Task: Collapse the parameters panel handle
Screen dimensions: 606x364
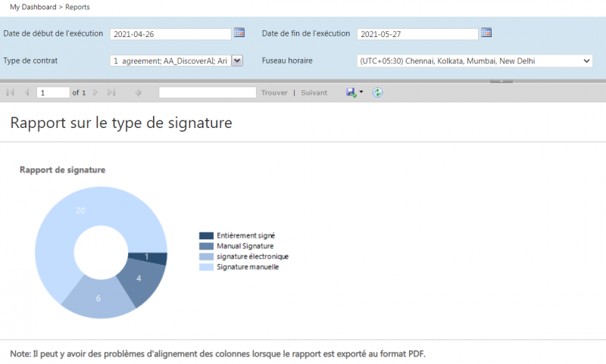Action: pos(501,79)
